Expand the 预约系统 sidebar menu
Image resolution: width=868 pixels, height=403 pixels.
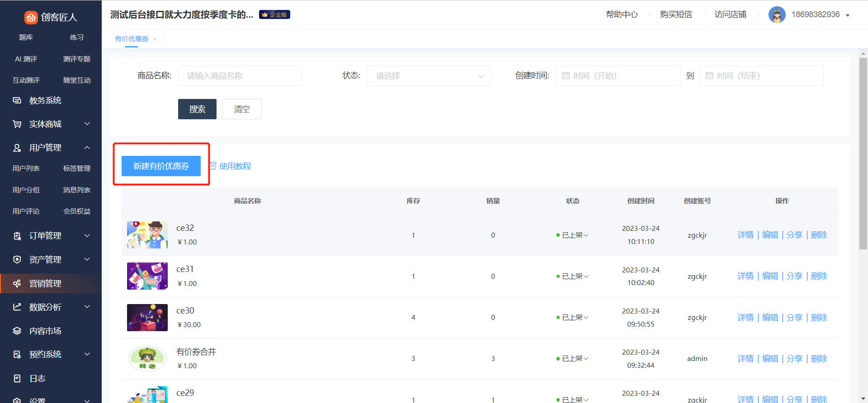(x=87, y=355)
